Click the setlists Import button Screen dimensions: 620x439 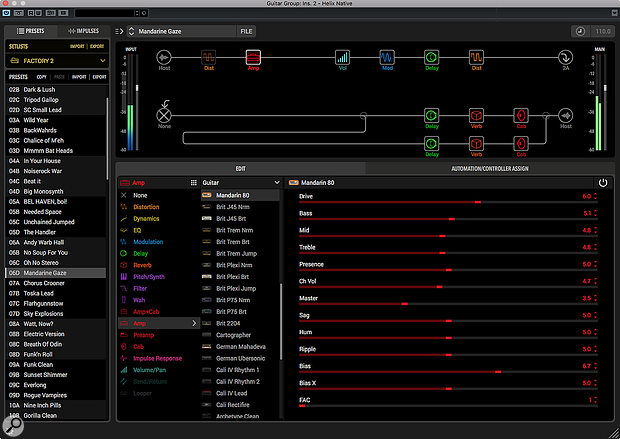pyautogui.click(x=77, y=46)
